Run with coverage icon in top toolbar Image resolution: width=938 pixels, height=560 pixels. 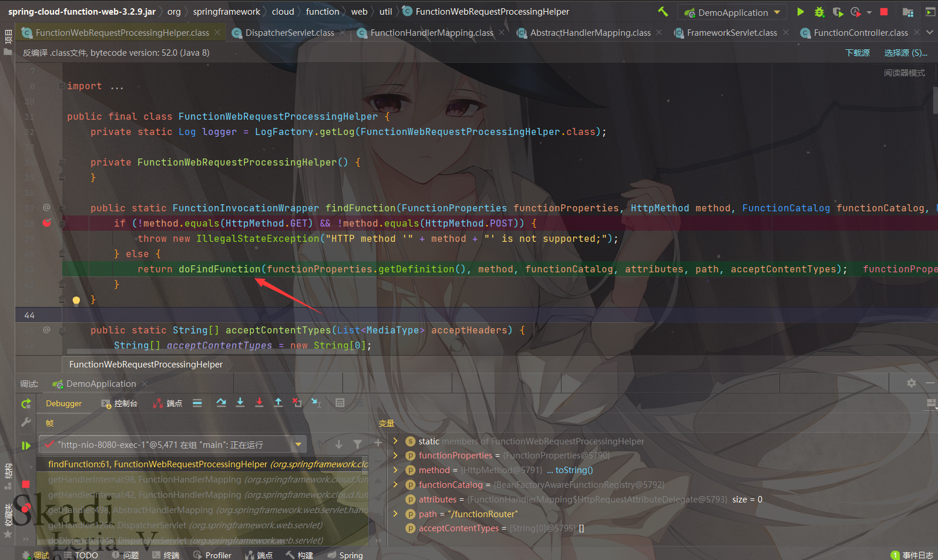838,12
